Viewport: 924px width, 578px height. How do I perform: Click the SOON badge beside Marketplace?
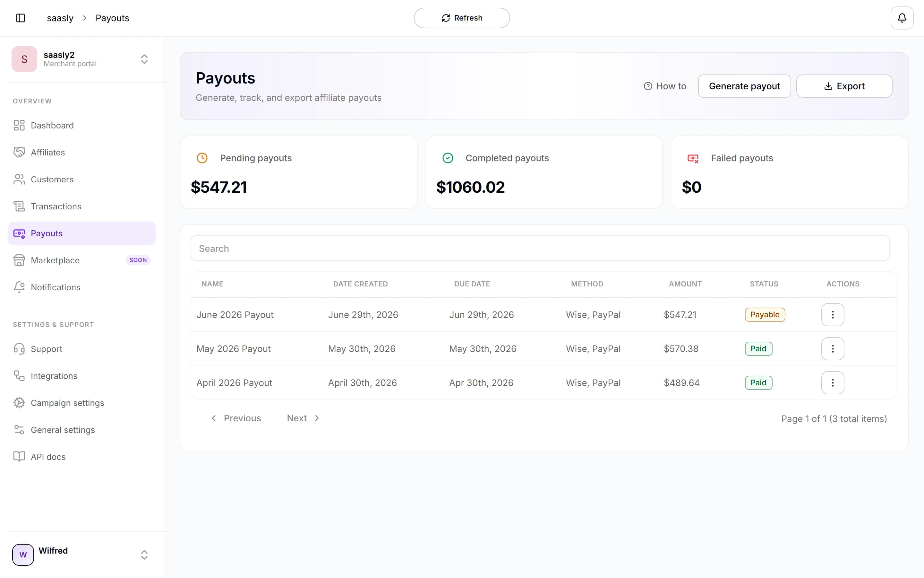tap(138, 260)
